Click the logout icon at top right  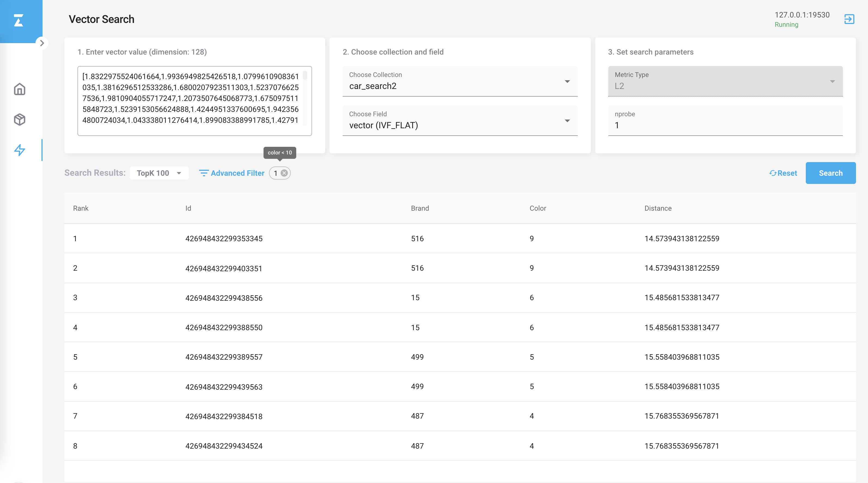pos(849,19)
